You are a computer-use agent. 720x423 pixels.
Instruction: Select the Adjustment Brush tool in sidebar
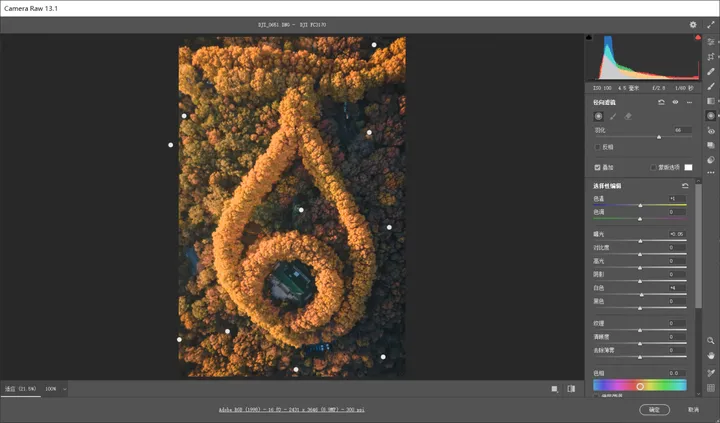click(x=711, y=86)
